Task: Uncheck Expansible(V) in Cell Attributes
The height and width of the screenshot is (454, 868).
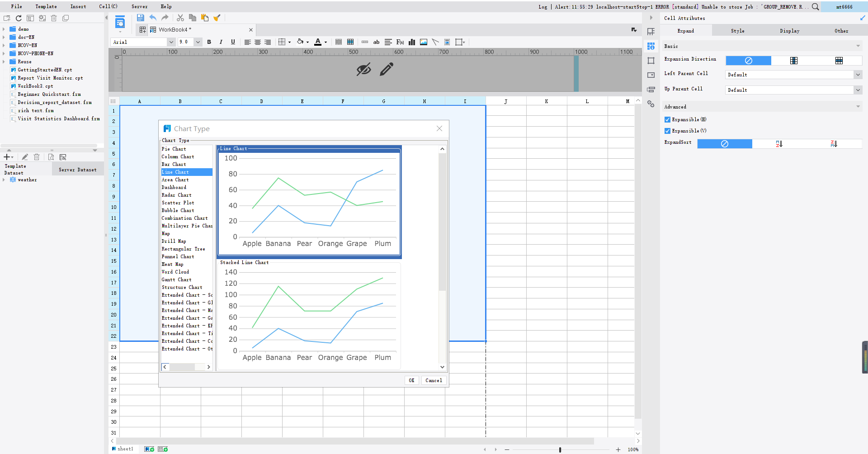Action: click(667, 130)
